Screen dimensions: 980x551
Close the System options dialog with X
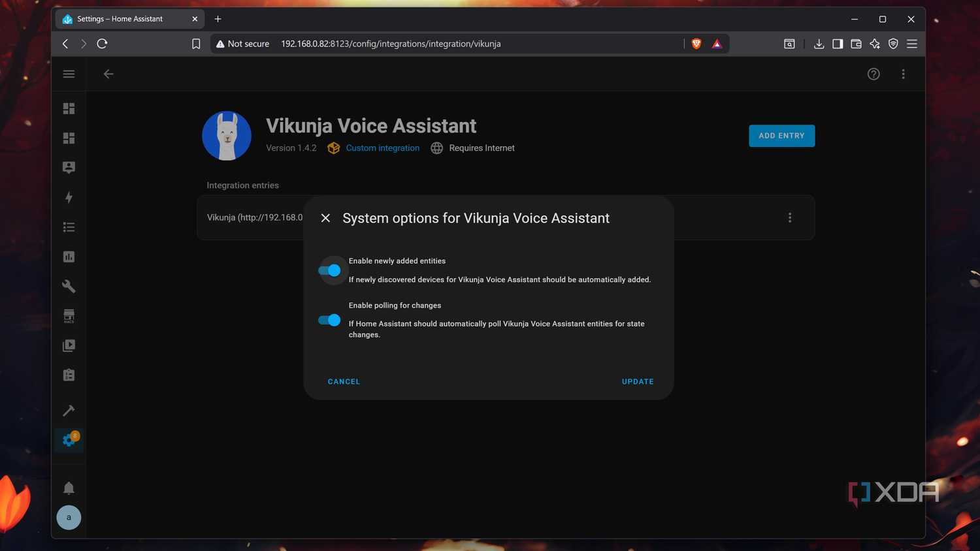325,218
